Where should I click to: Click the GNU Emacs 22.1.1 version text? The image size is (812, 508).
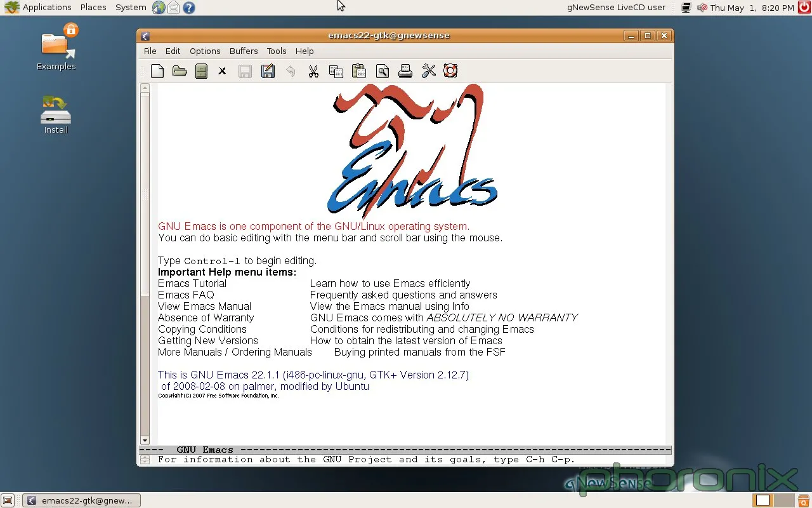coord(313,375)
